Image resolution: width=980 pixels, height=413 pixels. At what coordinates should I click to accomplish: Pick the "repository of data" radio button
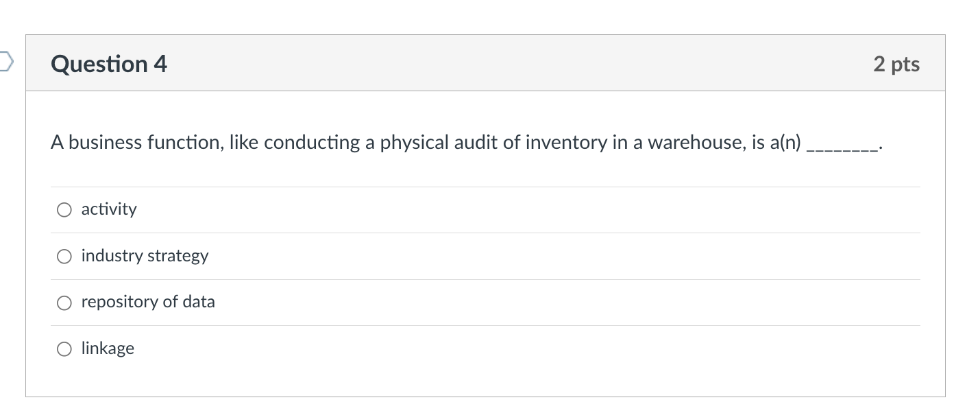click(64, 303)
